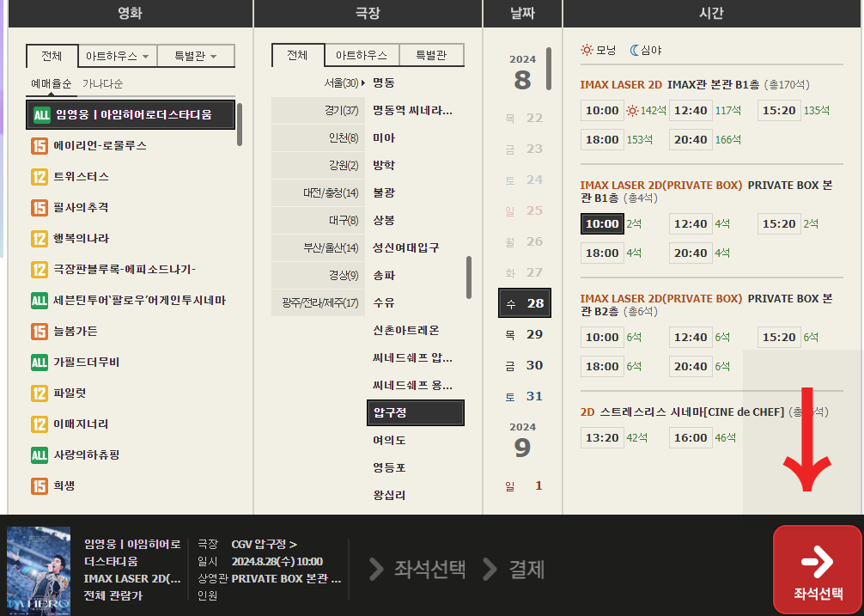Select the 광주/전라/제주(17) region
864x616 pixels.
[318, 302]
